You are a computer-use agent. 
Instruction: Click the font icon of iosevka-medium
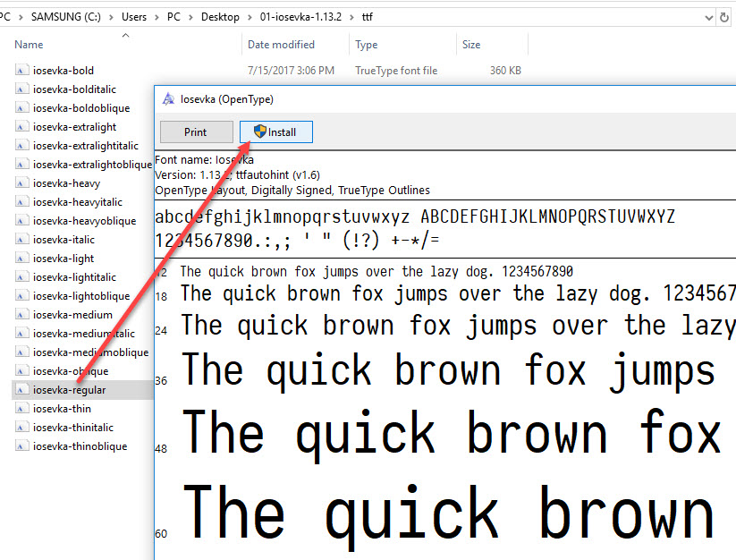pos(21,315)
